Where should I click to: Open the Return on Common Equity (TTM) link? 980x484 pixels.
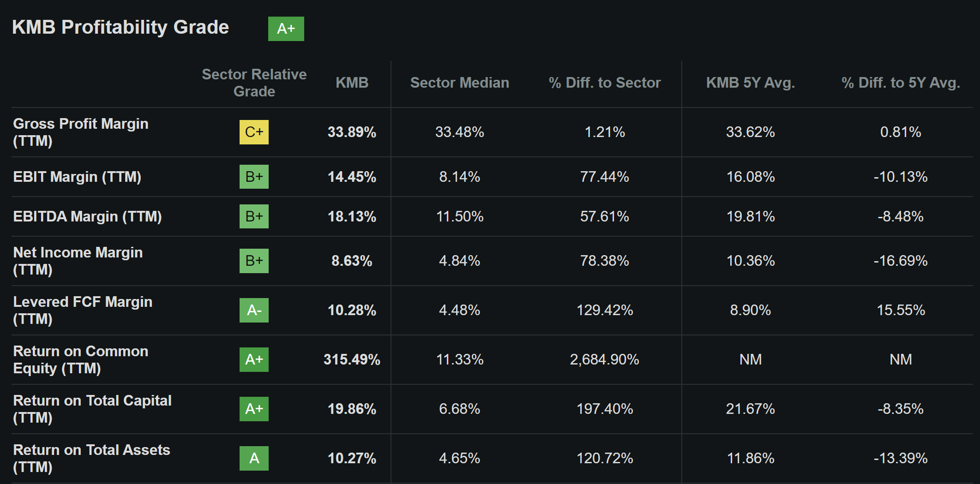(x=81, y=359)
